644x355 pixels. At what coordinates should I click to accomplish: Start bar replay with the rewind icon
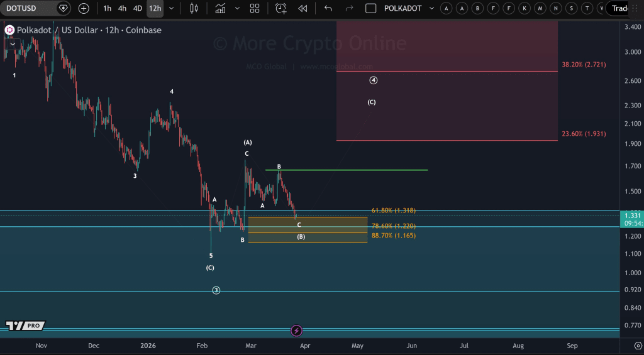303,8
